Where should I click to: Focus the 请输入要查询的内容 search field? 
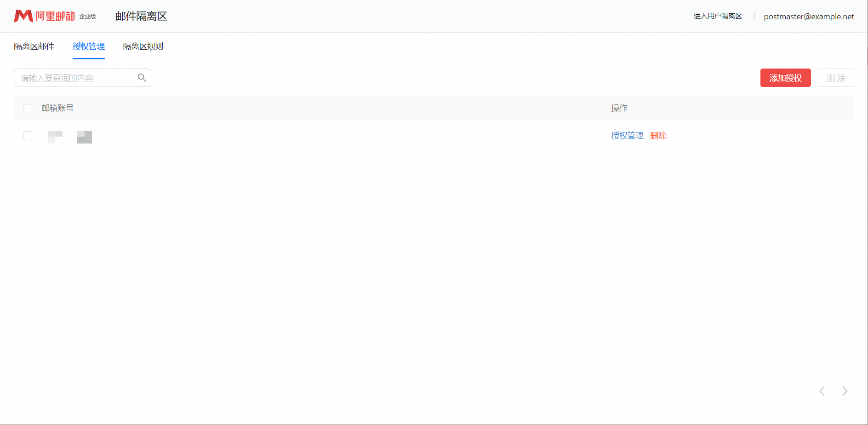tap(74, 78)
